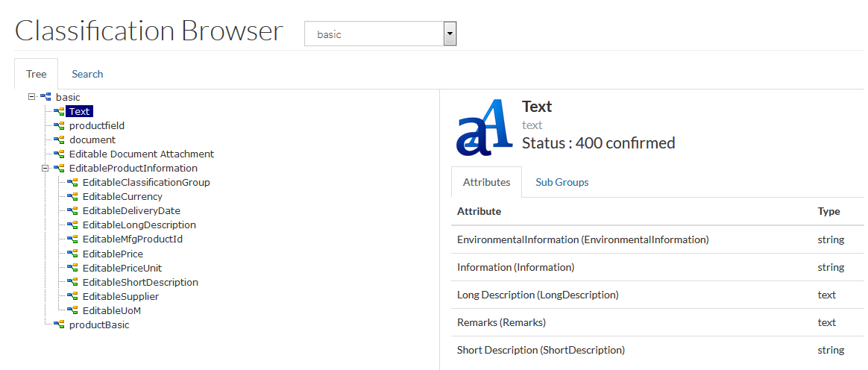Screen dimensions: 868x370
Task: Click the highlighted Text tree item
Action: 79,111
